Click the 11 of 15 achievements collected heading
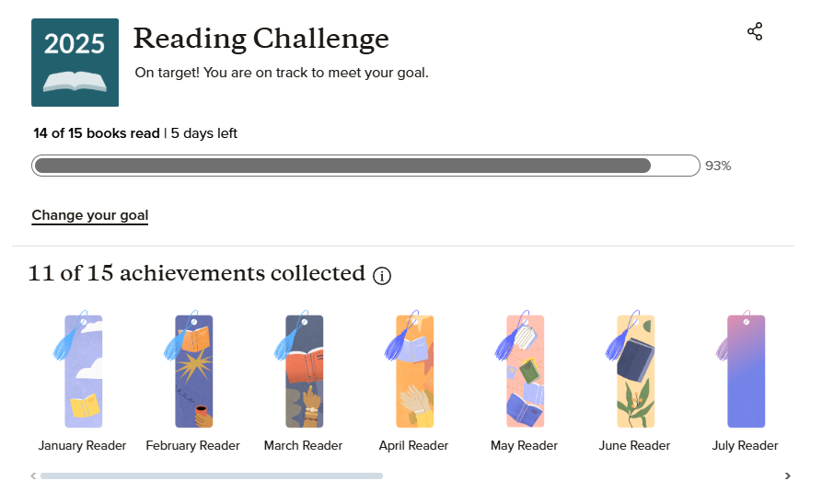This screenshot has width=822, height=504. pos(197,273)
